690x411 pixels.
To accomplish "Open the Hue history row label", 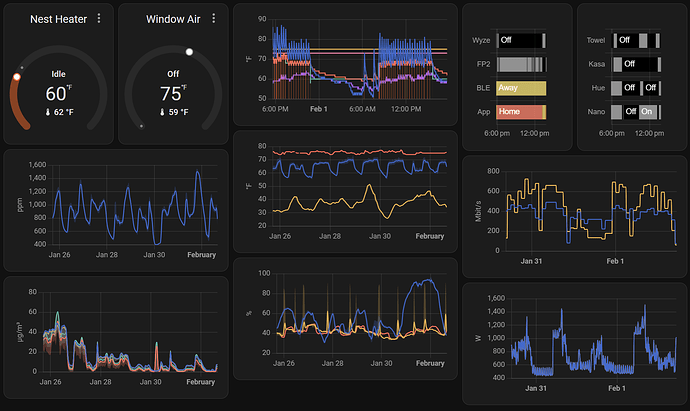I will click(x=598, y=88).
